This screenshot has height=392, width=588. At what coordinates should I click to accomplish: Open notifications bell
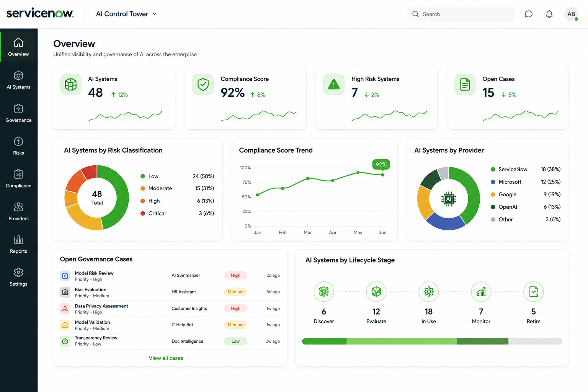coord(549,14)
